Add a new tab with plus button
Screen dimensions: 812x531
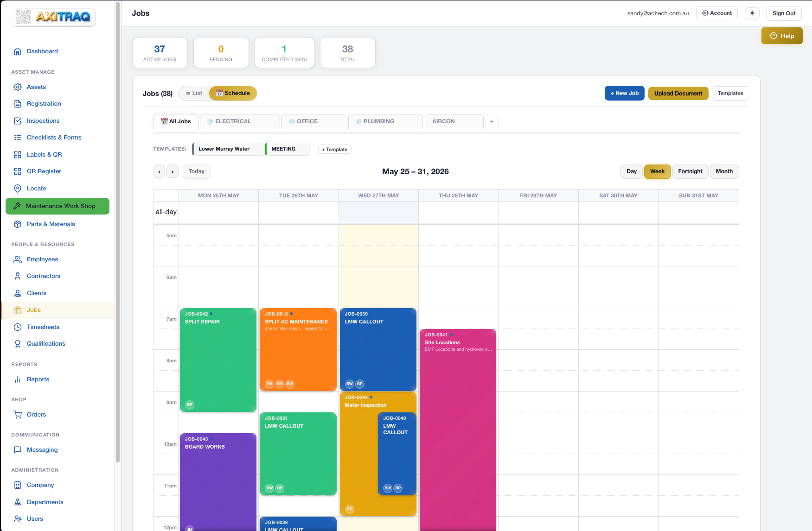coord(492,122)
